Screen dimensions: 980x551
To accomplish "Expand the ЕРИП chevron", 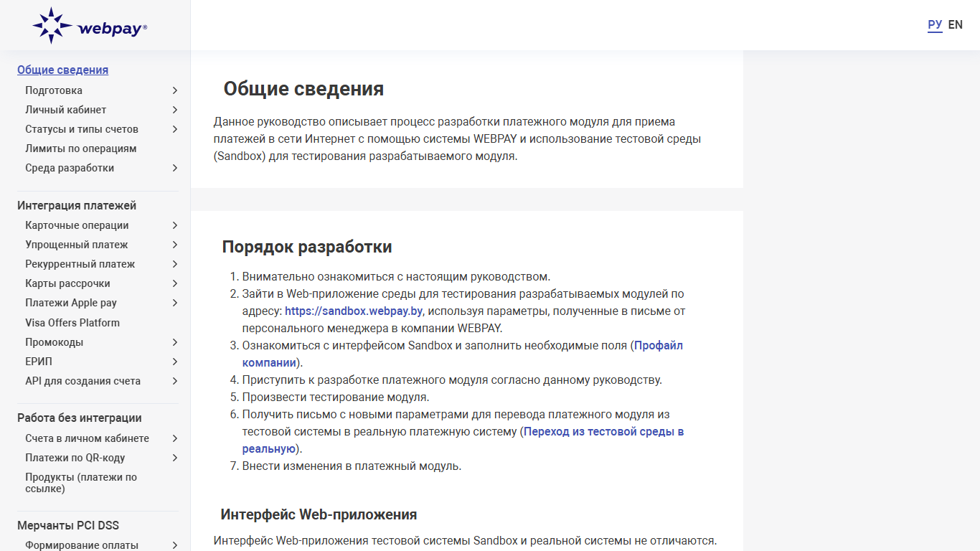I will [174, 362].
